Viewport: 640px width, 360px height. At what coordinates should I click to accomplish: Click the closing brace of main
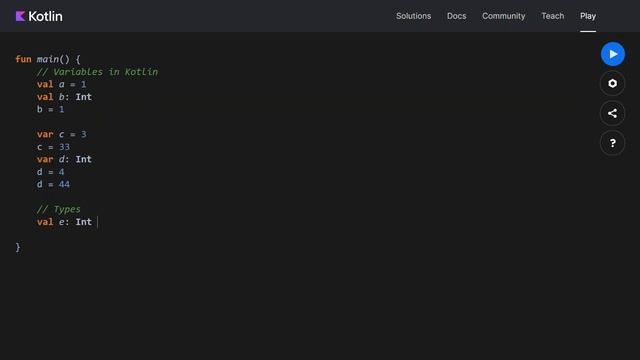[x=18, y=247]
